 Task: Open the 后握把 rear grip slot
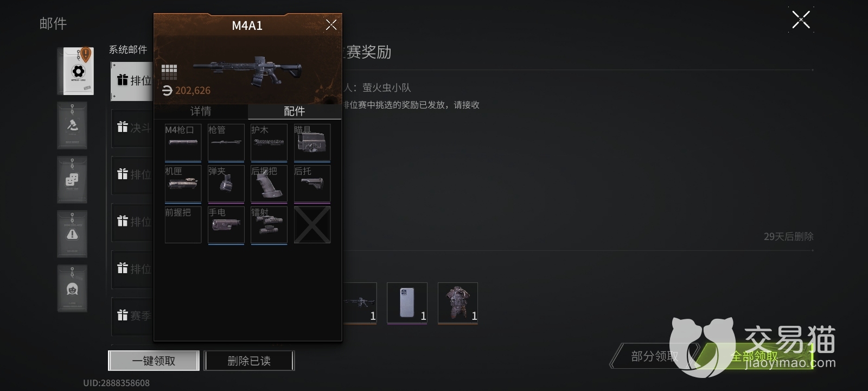(269, 184)
